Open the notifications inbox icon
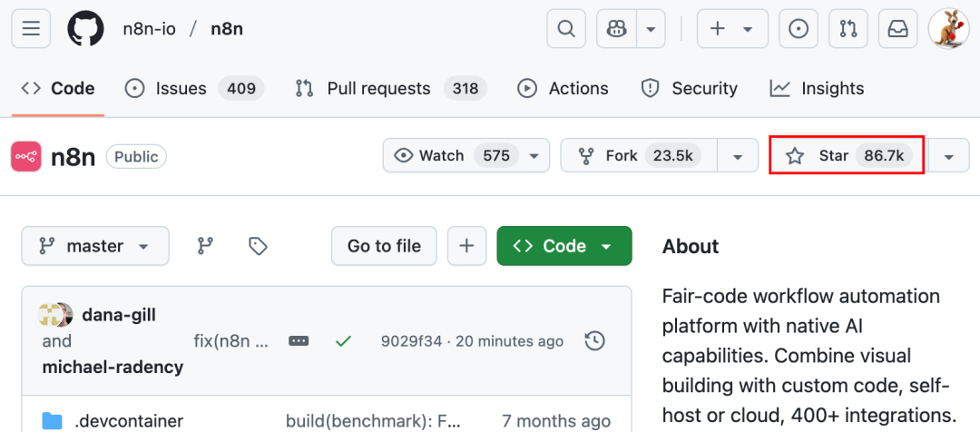Viewport: 980px width, 432px height. (x=898, y=29)
